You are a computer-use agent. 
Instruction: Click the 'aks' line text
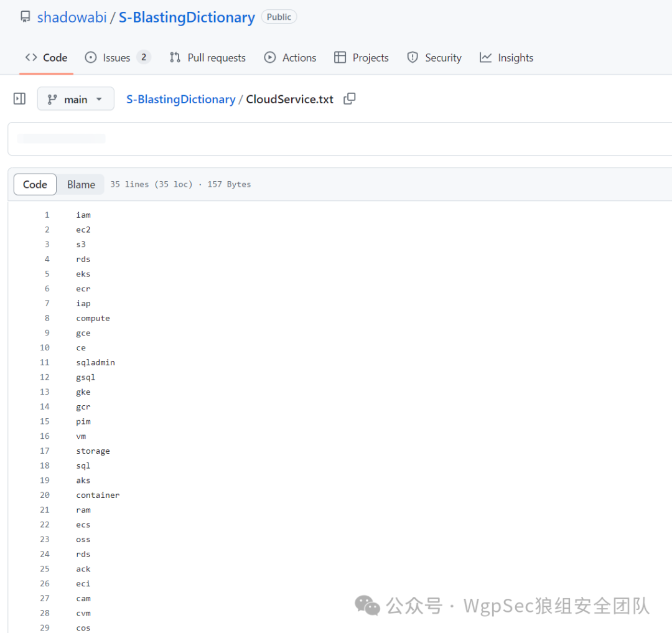(83, 481)
